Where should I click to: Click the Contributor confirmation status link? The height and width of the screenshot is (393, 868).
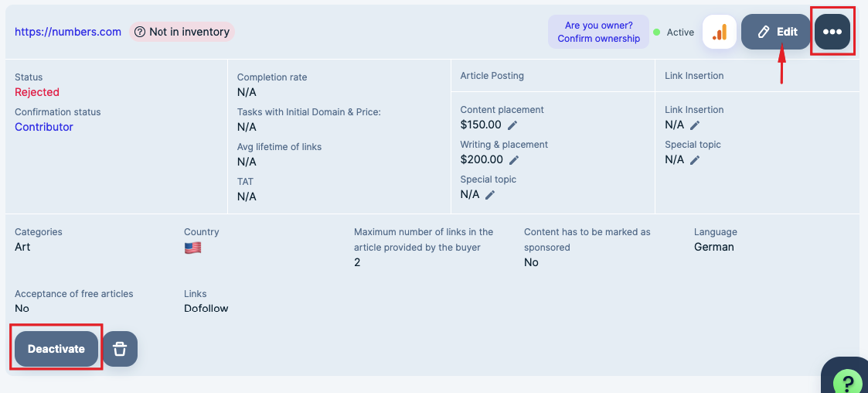tap(44, 127)
